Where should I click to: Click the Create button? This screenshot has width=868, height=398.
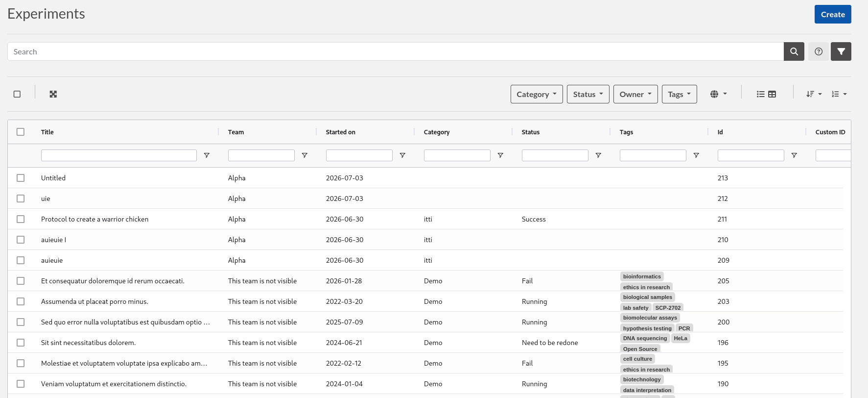(833, 14)
